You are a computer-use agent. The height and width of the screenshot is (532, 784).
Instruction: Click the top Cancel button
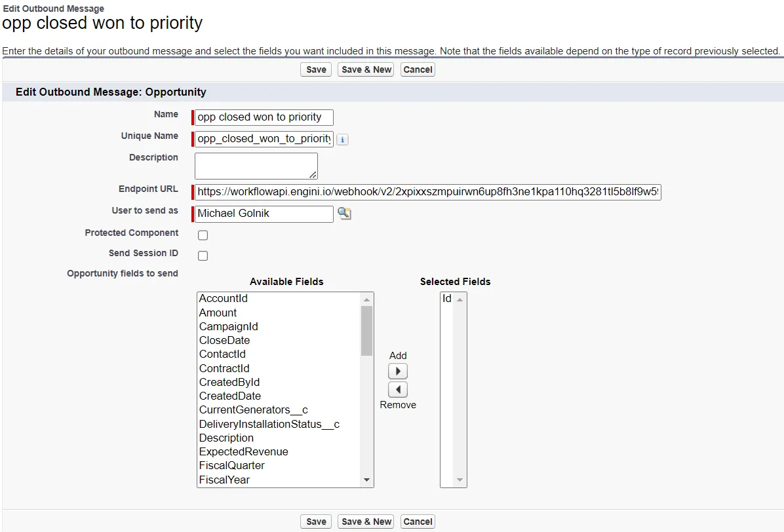pos(418,69)
